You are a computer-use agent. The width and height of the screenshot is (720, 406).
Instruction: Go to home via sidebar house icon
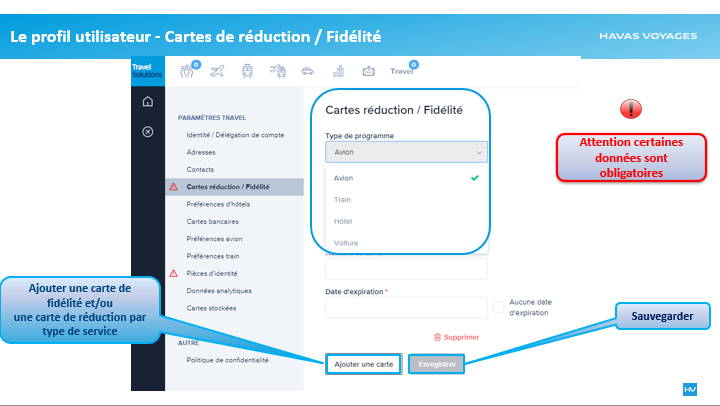pyautogui.click(x=148, y=101)
